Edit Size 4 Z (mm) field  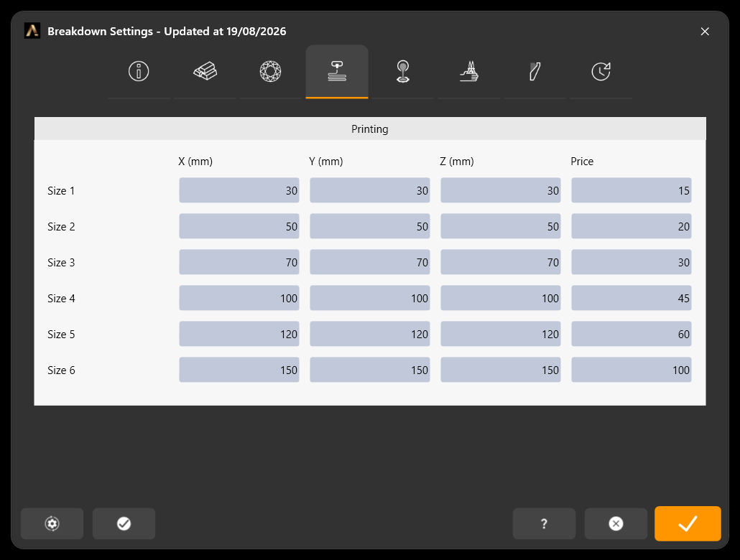pos(501,298)
